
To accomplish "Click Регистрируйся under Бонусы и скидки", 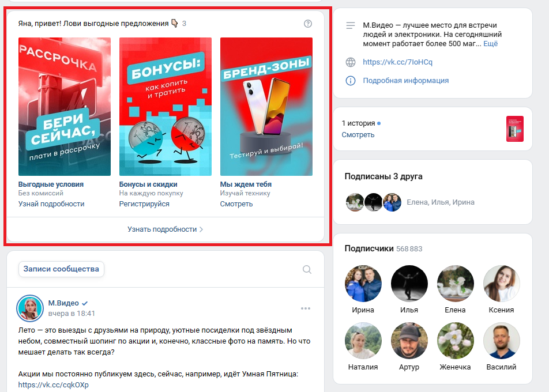I will point(144,204).
